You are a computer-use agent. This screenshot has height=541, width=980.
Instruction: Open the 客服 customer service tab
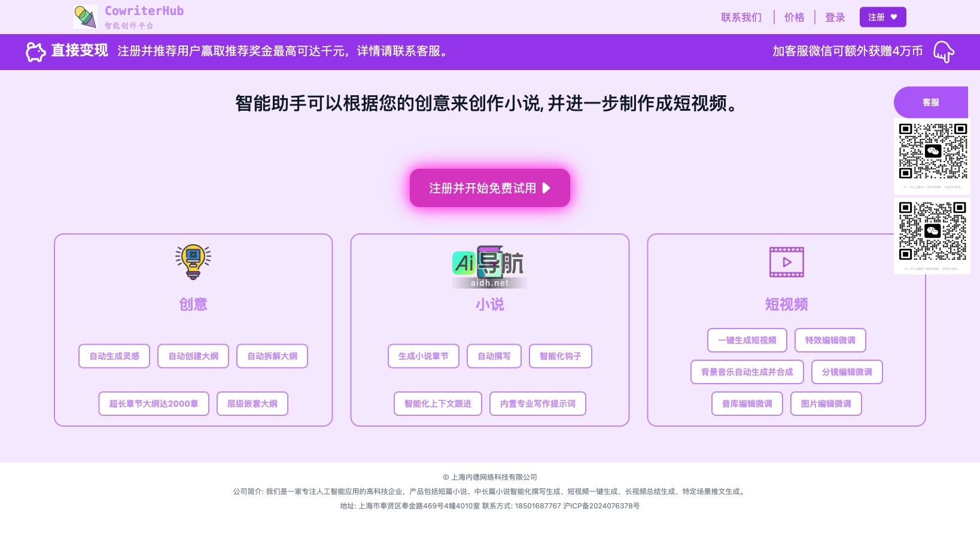[930, 102]
